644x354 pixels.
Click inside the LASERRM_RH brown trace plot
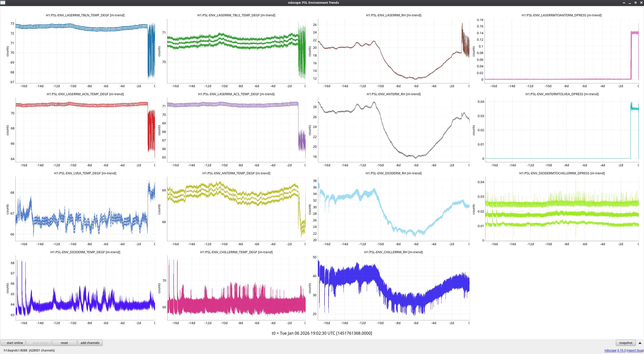coord(394,50)
